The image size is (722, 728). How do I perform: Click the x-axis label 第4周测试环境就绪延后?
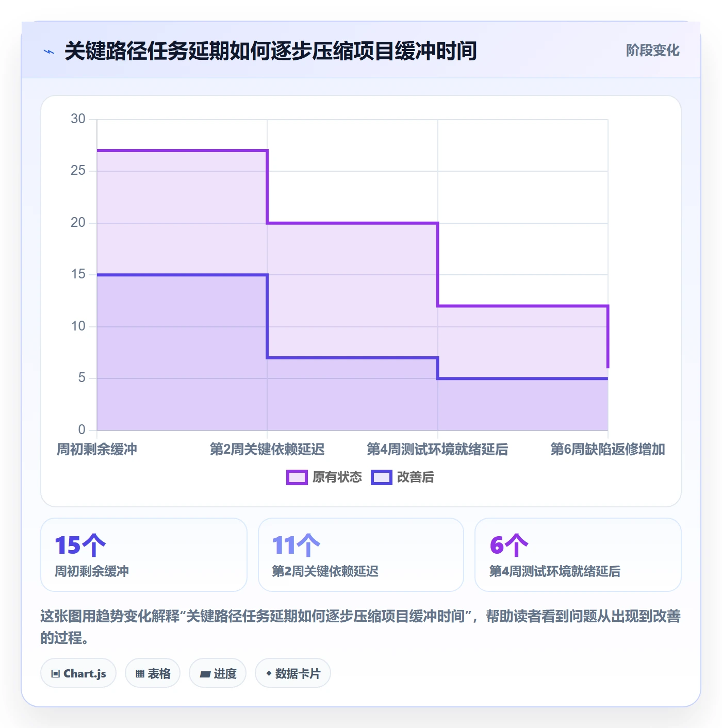coord(437,450)
